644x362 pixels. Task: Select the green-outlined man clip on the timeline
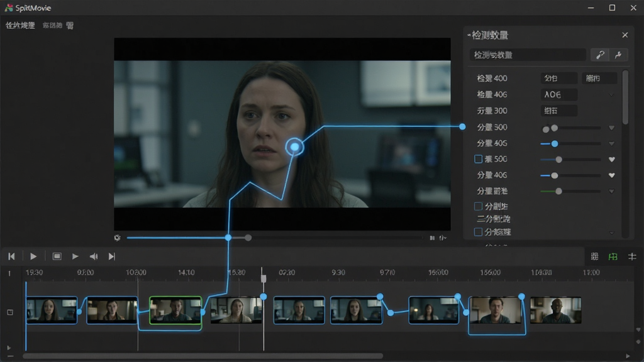(x=176, y=310)
